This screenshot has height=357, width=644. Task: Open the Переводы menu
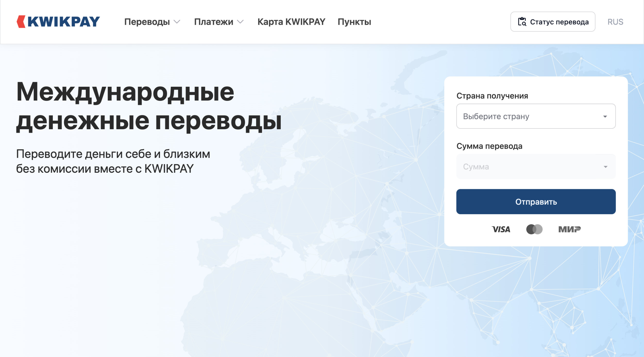(x=147, y=22)
